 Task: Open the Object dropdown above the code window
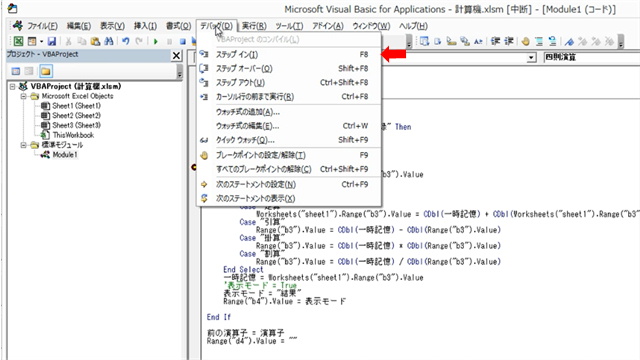(x=531, y=58)
